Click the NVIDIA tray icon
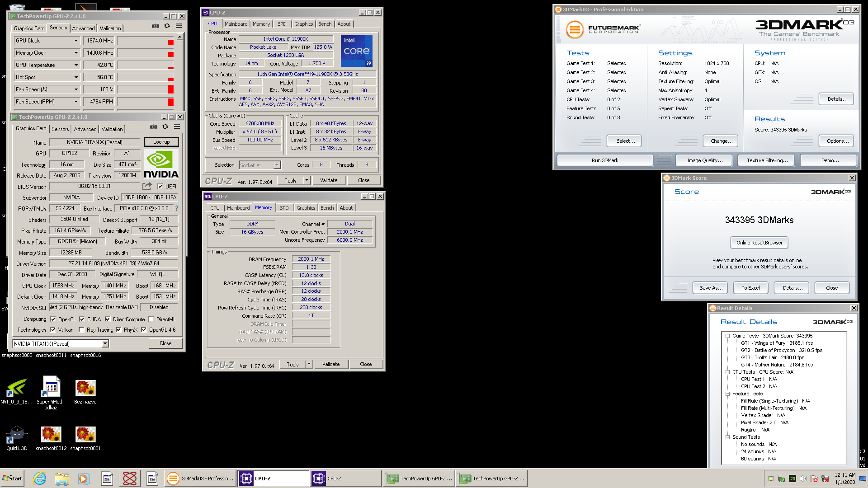868x488 pixels. [x=793, y=479]
